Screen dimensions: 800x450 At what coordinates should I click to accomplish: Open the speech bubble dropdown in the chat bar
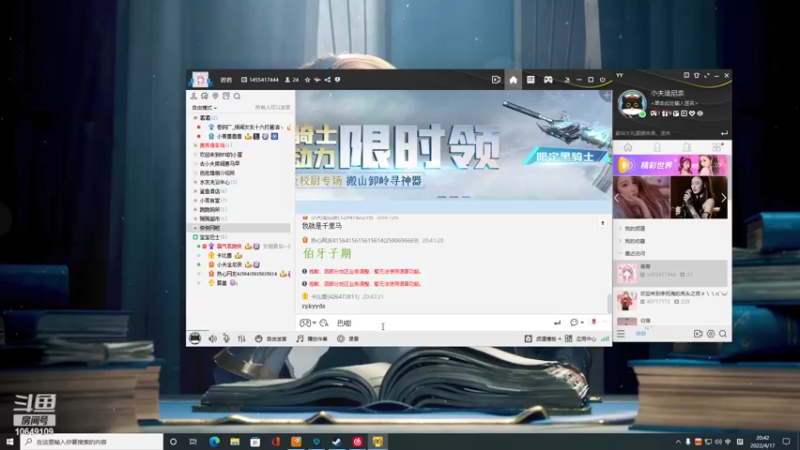click(577, 322)
